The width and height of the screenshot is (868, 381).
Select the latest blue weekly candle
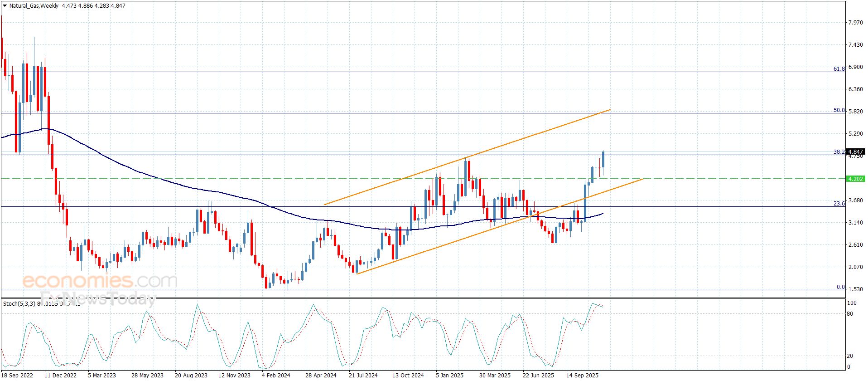click(x=603, y=160)
